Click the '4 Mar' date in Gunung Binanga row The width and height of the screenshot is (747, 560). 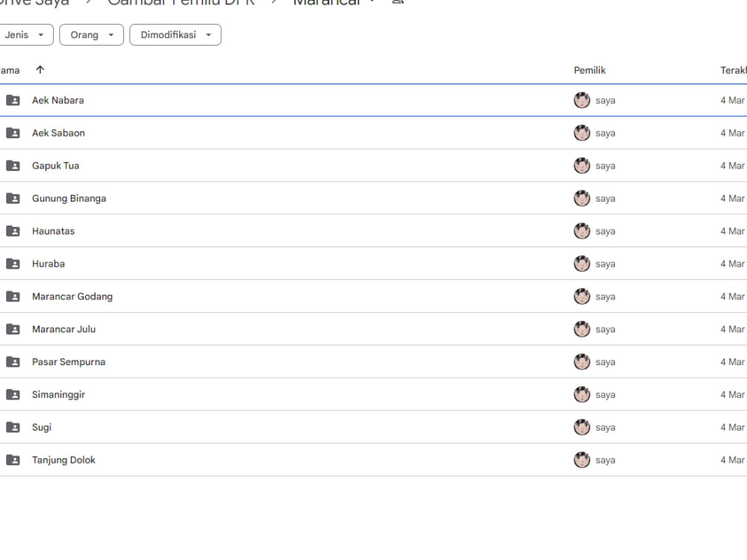733,199
